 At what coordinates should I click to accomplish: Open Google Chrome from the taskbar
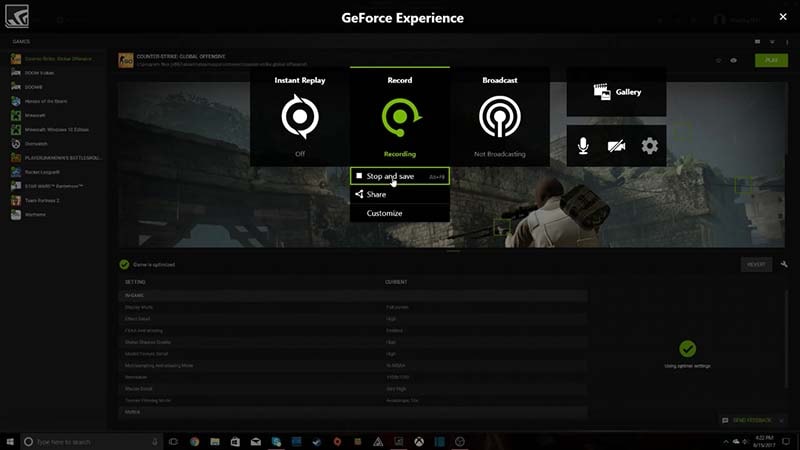point(194,441)
